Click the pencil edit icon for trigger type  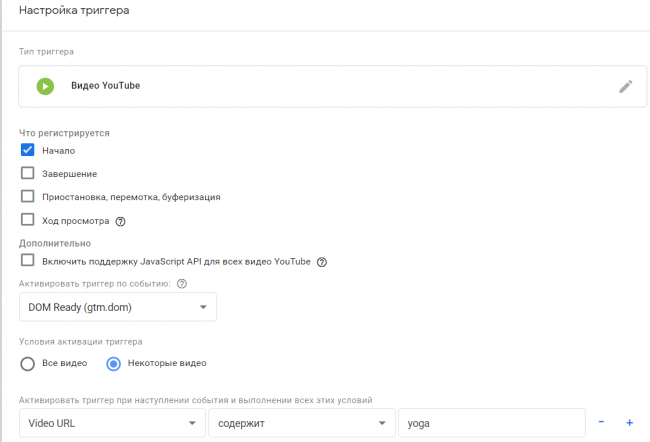(x=625, y=86)
